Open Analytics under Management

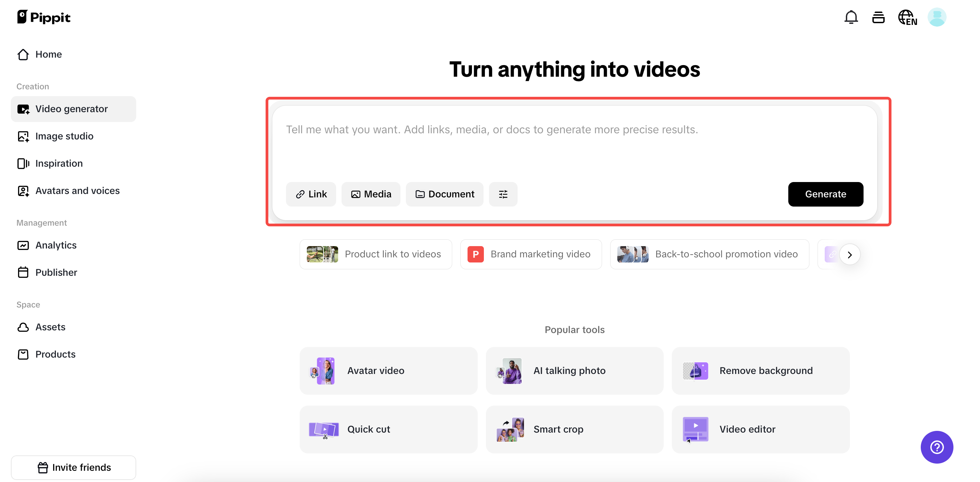point(56,245)
